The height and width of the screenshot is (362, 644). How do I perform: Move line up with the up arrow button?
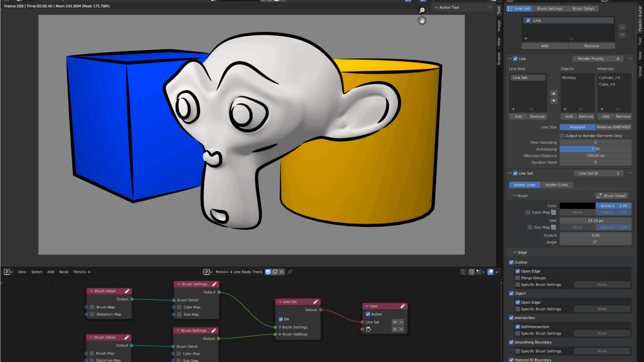click(x=622, y=27)
